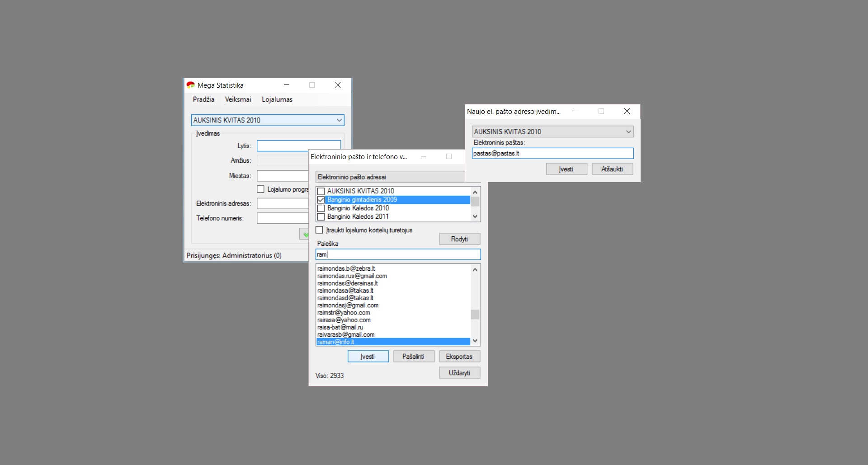Click email list scroll-down arrow
The image size is (868, 465).
point(475,341)
